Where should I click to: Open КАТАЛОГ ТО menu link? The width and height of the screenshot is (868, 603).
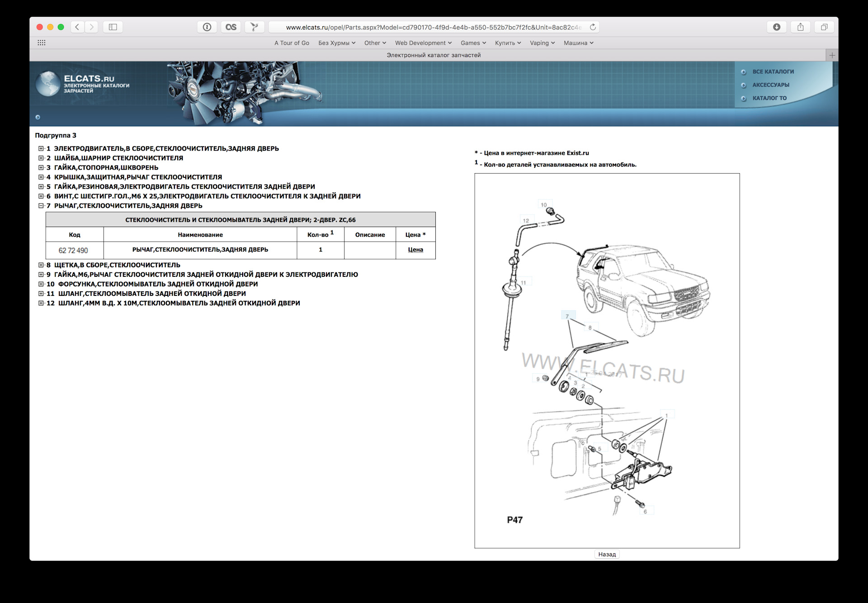(x=769, y=98)
